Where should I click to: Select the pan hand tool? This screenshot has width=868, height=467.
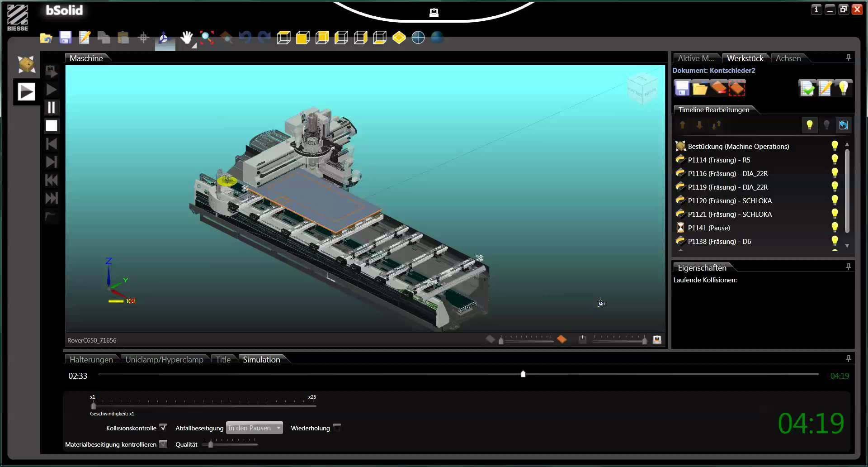[x=186, y=38]
